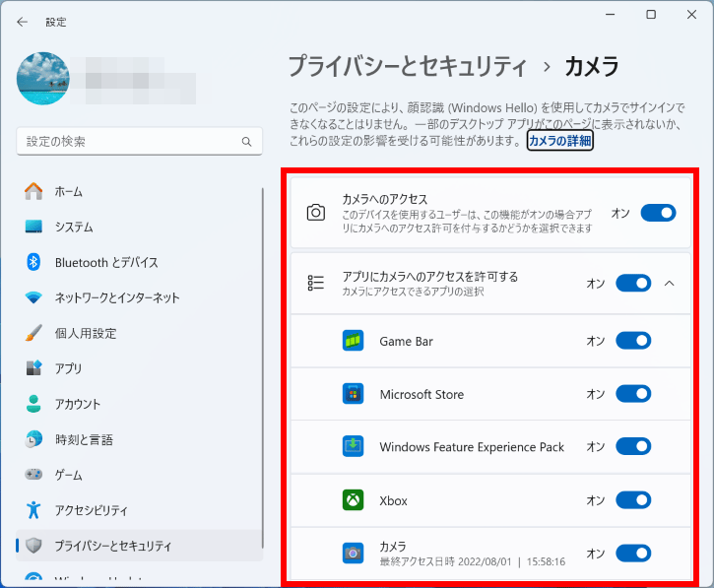Screen dimensions: 714x588
Task: Click the アクセシビリティ figure icon
Action: pyautogui.click(x=33, y=510)
